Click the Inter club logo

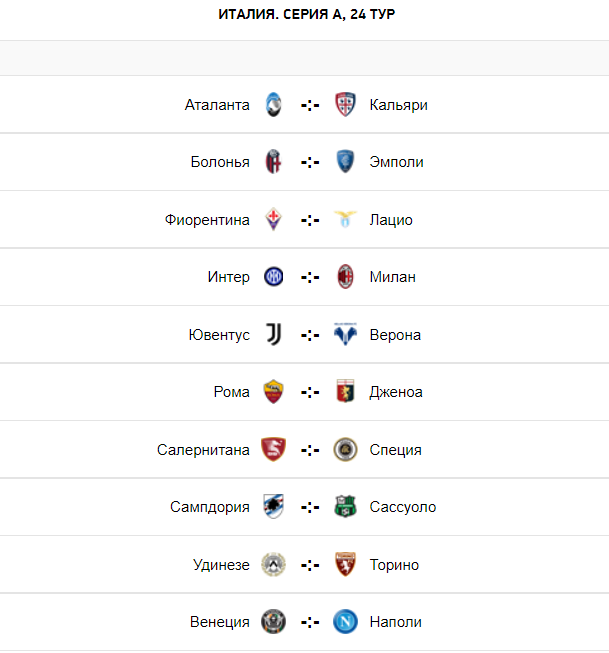pyautogui.click(x=273, y=277)
